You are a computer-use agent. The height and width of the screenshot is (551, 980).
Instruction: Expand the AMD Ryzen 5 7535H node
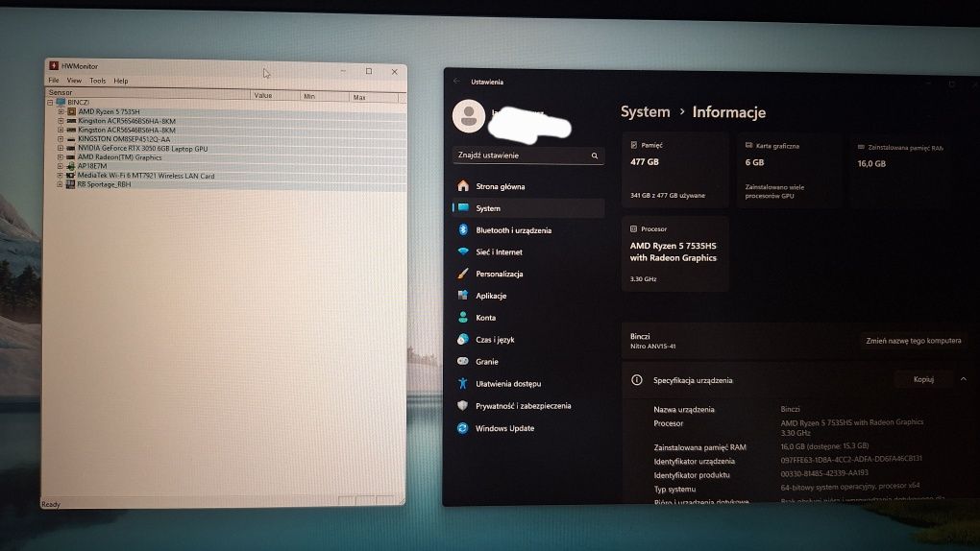61,111
